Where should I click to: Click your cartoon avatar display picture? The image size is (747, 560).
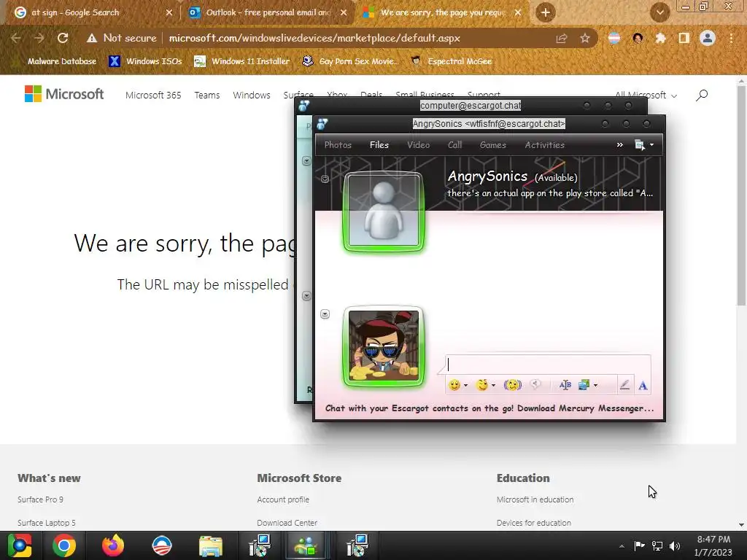pyautogui.click(x=384, y=346)
